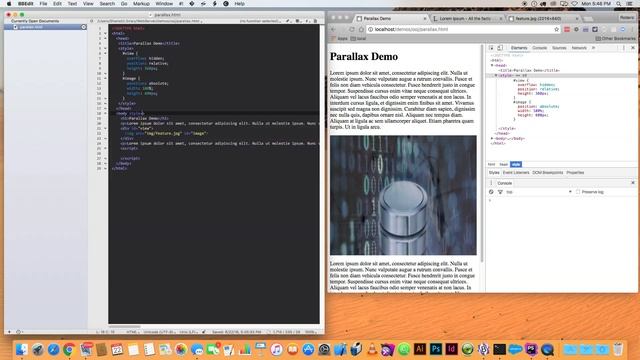
Task: Expand the body node in Elements tree
Action: click(492, 138)
